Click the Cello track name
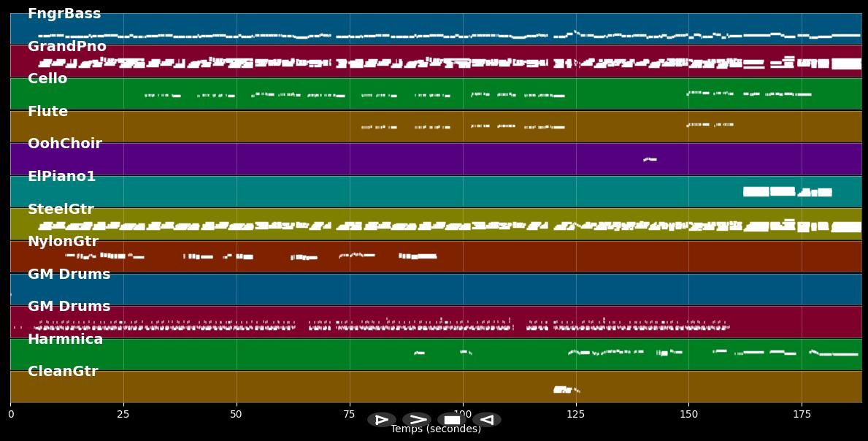This screenshot has height=441, width=868. pyautogui.click(x=47, y=79)
